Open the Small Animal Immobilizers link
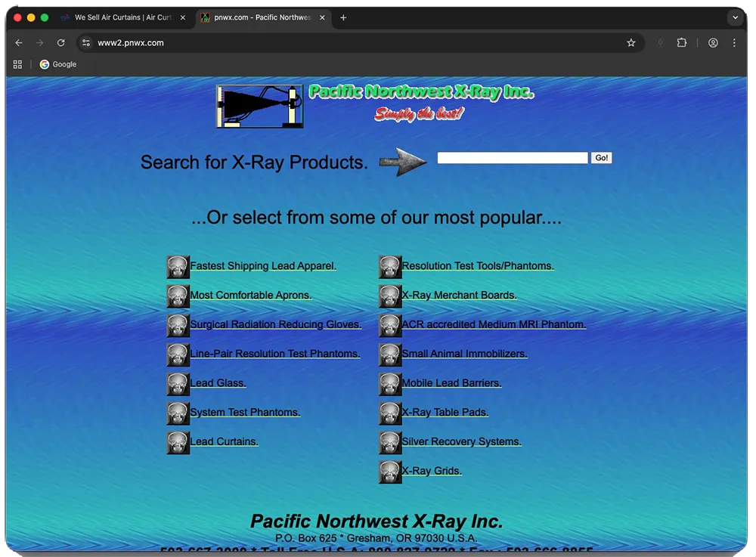Viewport: 756px width, 557px height. tap(464, 354)
